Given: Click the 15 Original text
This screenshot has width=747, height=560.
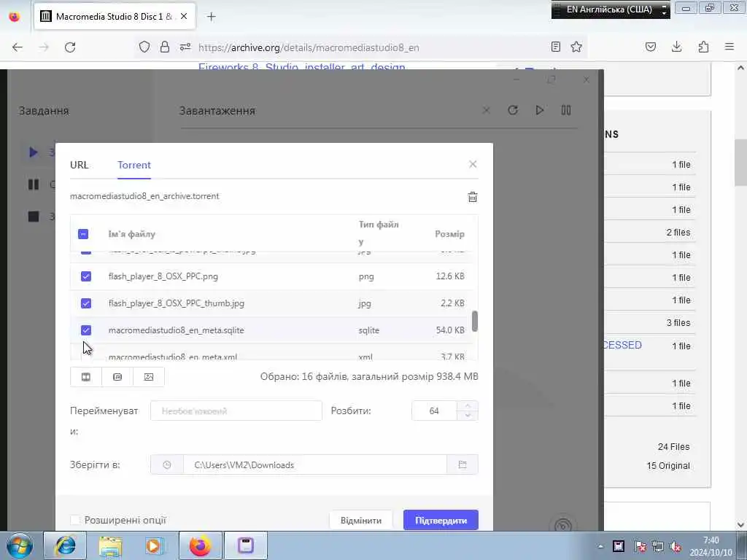Looking at the screenshot, I should tap(668, 466).
